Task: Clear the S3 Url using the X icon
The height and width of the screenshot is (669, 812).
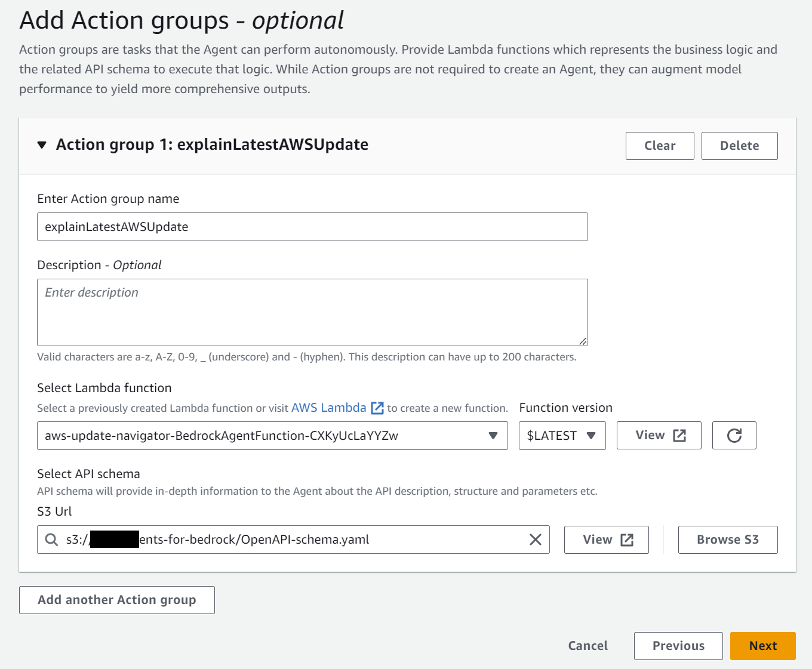Action: pyautogui.click(x=535, y=539)
